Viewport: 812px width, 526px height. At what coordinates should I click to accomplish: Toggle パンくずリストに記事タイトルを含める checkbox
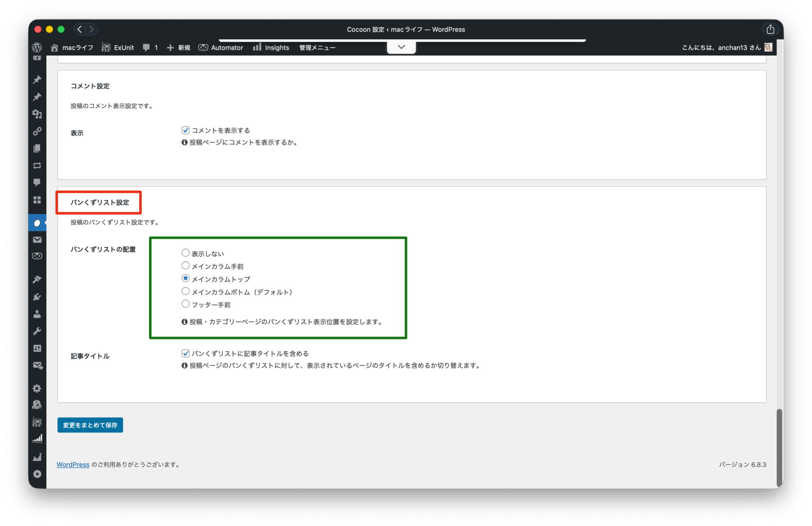pos(185,353)
